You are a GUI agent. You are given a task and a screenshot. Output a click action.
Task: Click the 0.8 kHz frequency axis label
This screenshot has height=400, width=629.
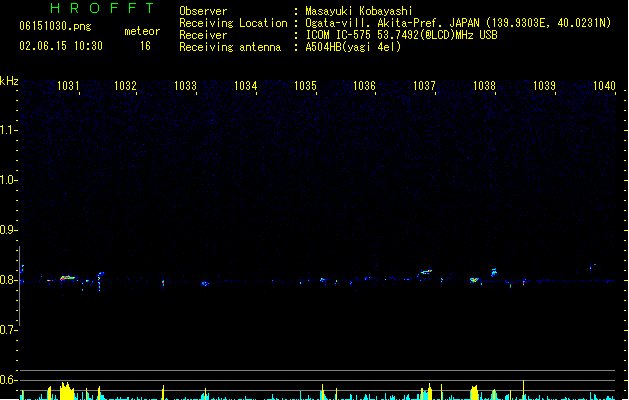pos(7,280)
